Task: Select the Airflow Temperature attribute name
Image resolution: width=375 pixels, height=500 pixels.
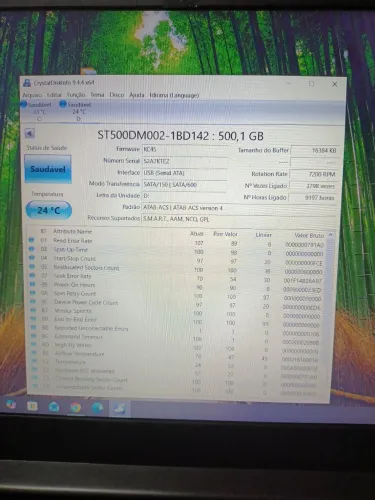Action: (x=79, y=354)
